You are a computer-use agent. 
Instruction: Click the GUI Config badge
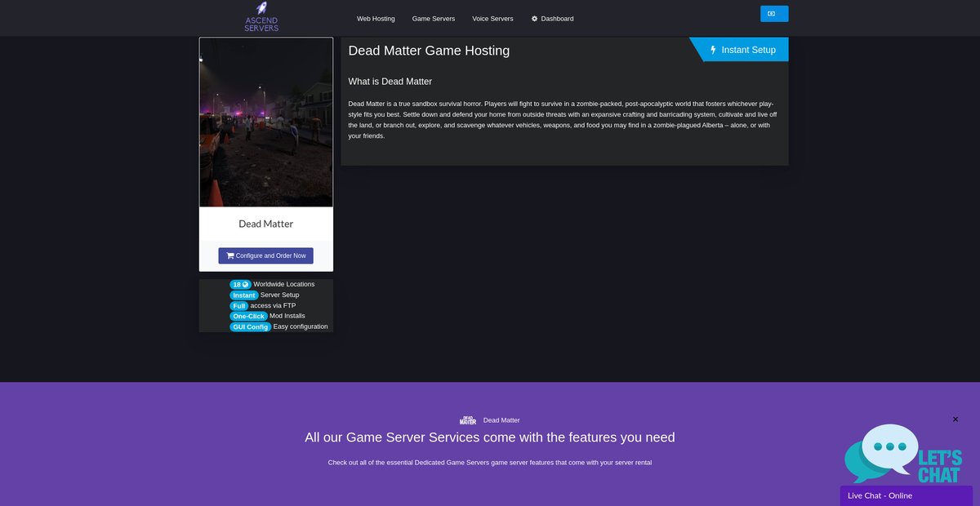pyautogui.click(x=250, y=326)
